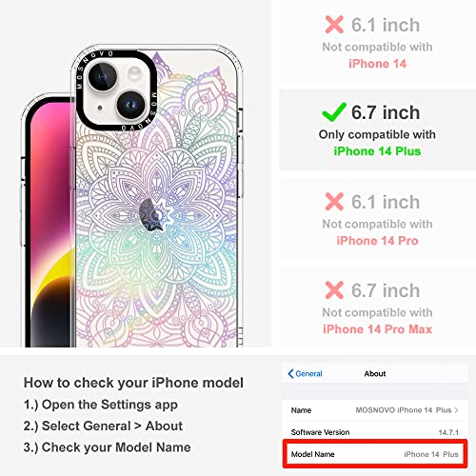Click the red X above iPhone 14 Pro
The image size is (476, 476).
334,202
